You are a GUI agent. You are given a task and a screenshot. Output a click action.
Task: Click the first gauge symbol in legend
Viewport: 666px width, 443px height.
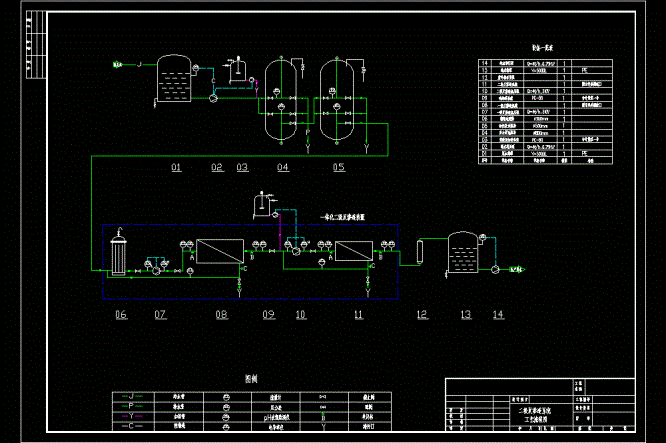coord(226,398)
